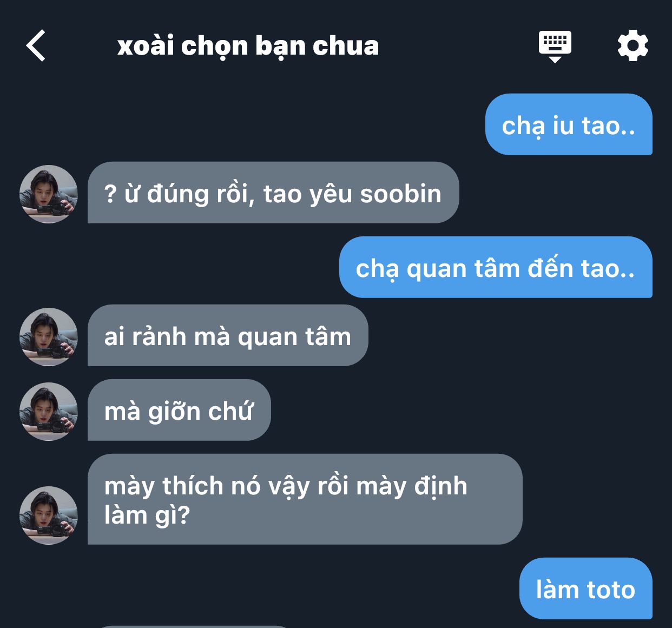Image resolution: width=672 pixels, height=628 pixels.
Task: Click the word "soobin" in the gray message
Action: tap(400, 194)
